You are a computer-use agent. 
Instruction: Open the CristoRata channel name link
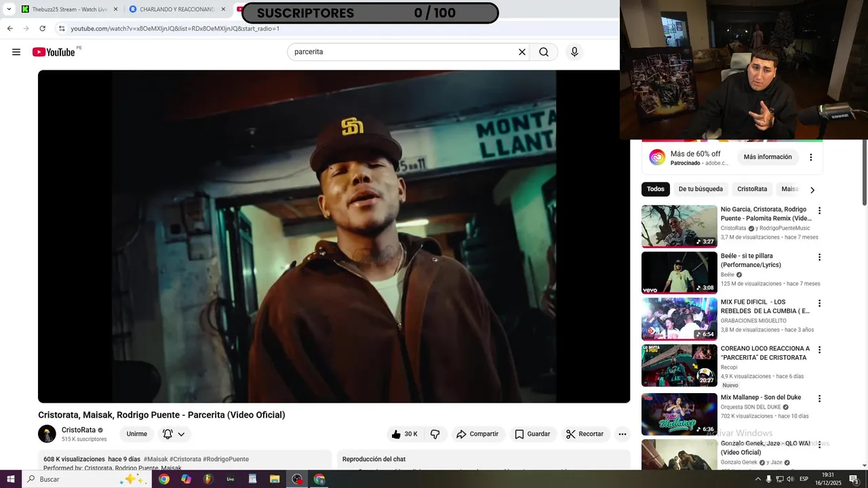click(79, 430)
